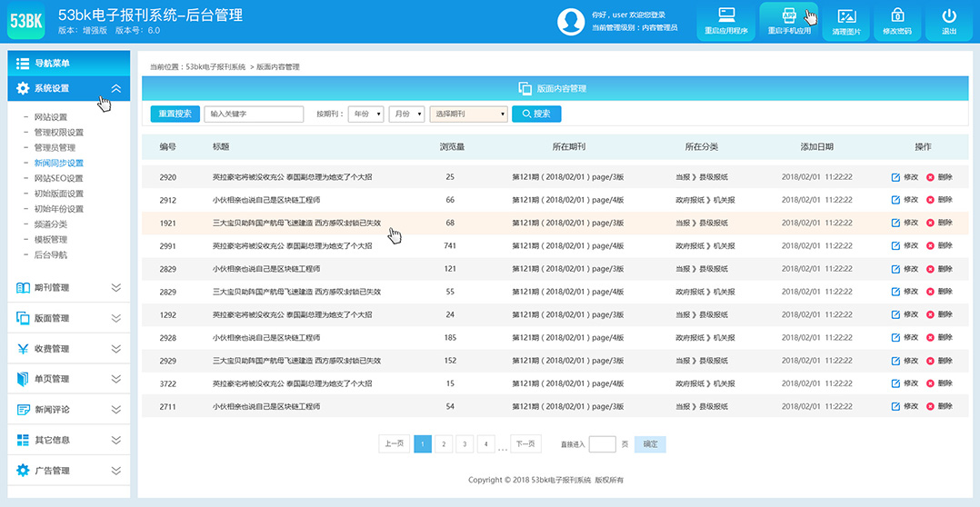Go to page 2 in pagination
Image resolution: width=980 pixels, height=507 pixels.
(x=444, y=444)
